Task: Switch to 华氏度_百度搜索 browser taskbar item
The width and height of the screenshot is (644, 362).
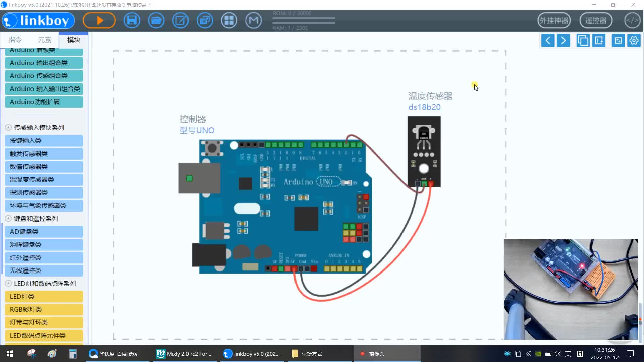Action: point(117,354)
